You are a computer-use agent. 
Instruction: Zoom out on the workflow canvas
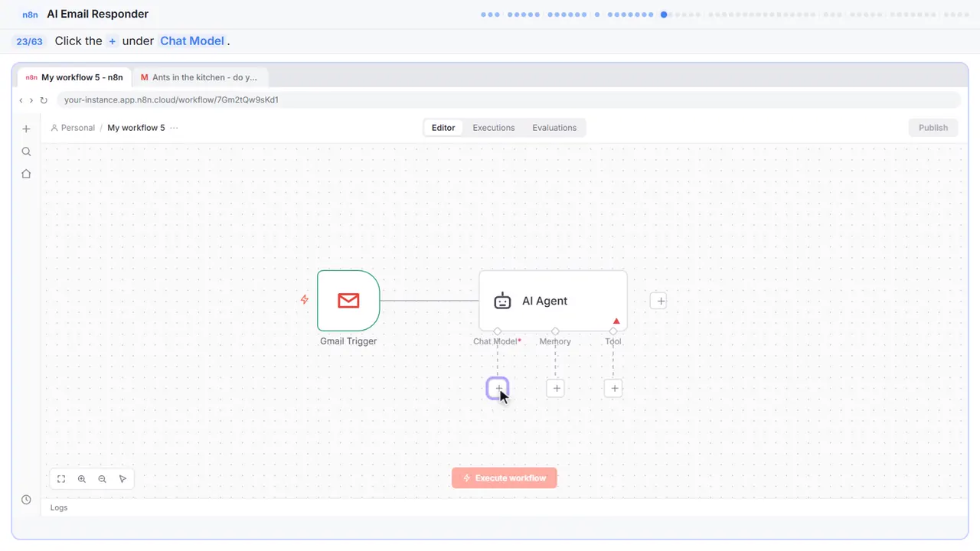coord(102,479)
